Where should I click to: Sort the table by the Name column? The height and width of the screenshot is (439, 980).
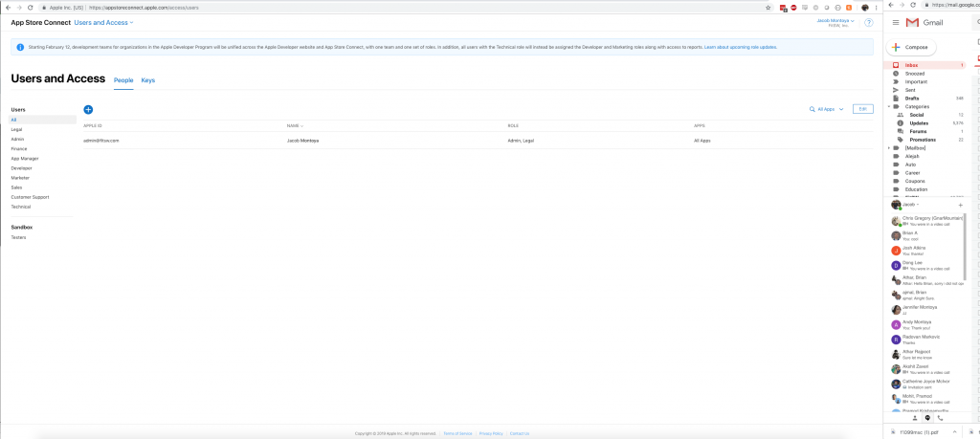[x=295, y=125]
